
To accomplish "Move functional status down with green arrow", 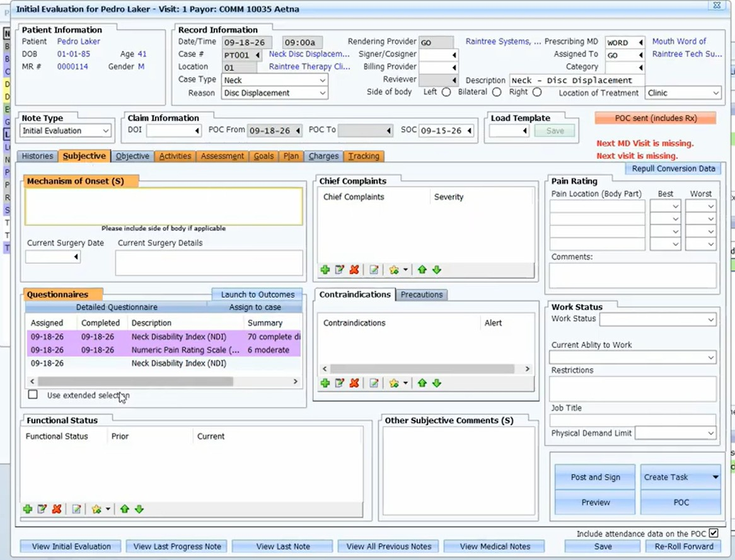I will pyautogui.click(x=139, y=510).
